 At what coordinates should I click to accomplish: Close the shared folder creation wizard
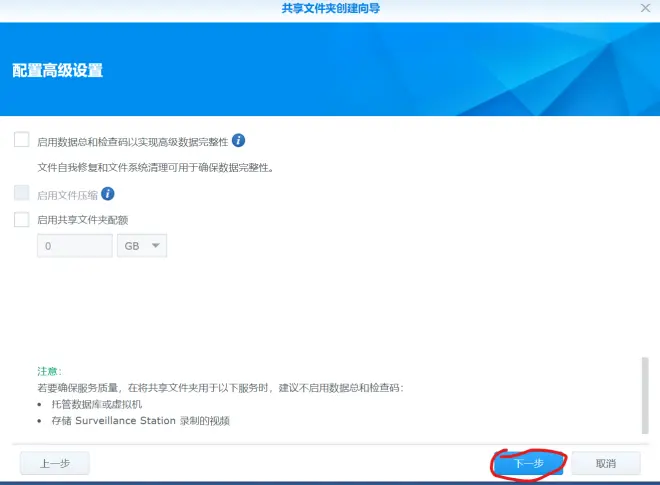645,8
